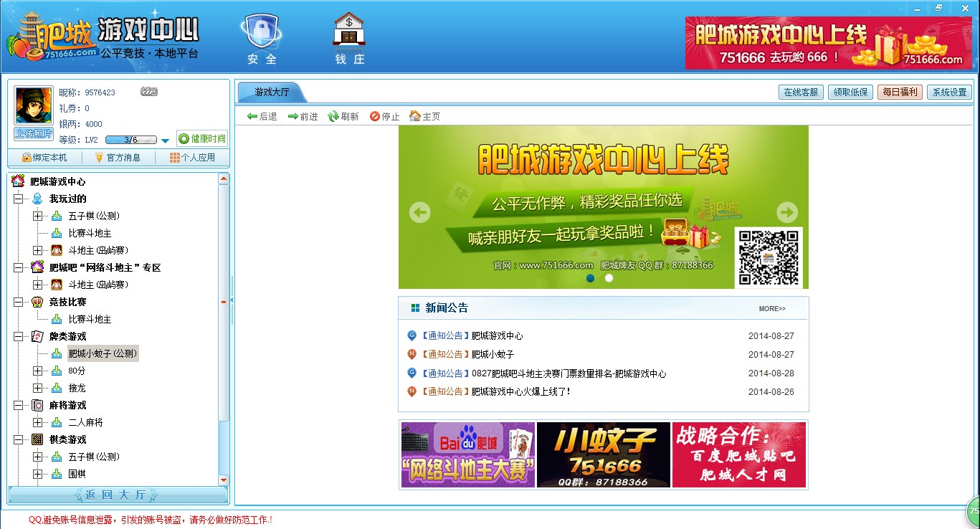The image size is (980, 529).
Task: Select 斗地主(岛屿赛) under 肥城吧 专区
Action: click(98, 285)
